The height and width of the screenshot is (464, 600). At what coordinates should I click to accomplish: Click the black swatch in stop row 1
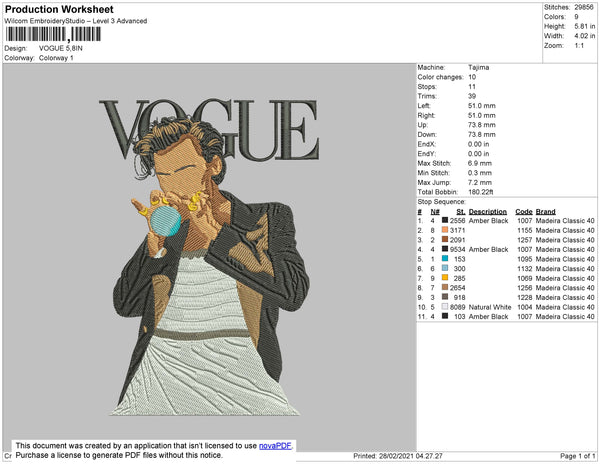(x=445, y=220)
